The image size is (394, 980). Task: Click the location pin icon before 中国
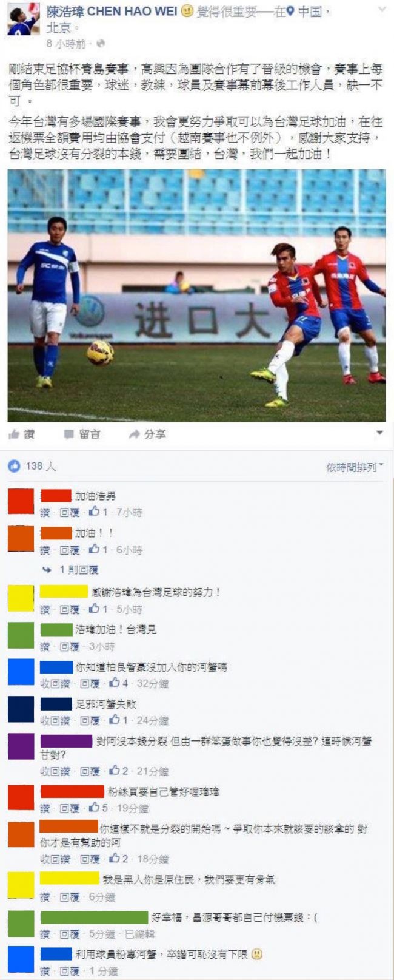(x=291, y=12)
